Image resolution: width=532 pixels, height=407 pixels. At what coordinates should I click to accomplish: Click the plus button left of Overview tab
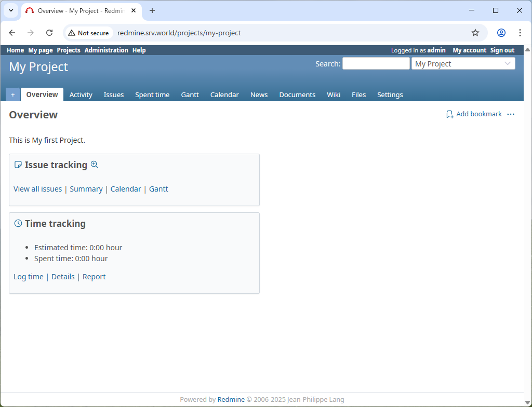click(x=13, y=94)
